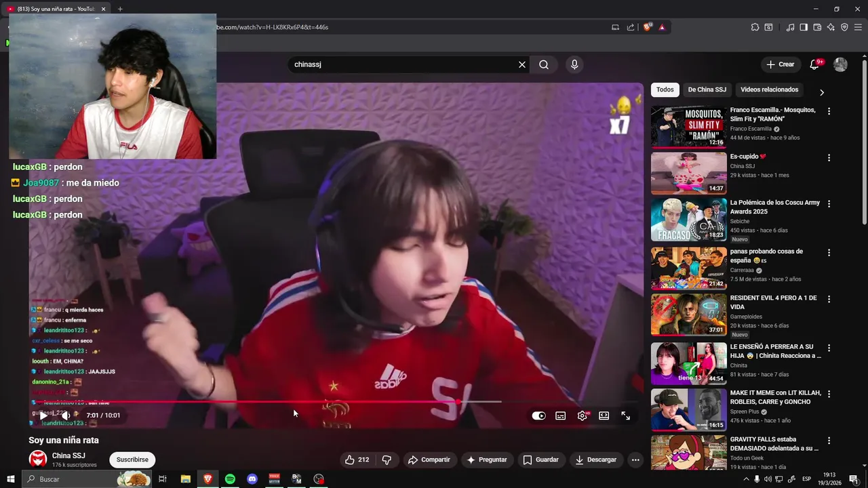The width and height of the screenshot is (868, 488).
Task: Open options for LE ENSEÑÓ A PERREAR video
Action: pyautogui.click(x=829, y=348)
